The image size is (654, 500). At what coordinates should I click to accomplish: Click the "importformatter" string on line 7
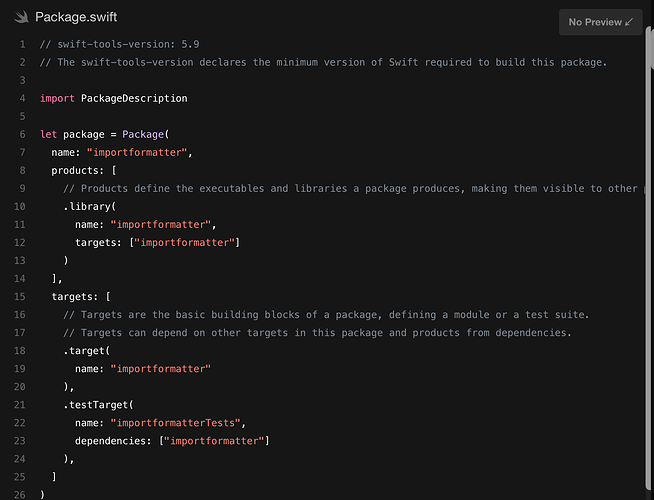137,152
